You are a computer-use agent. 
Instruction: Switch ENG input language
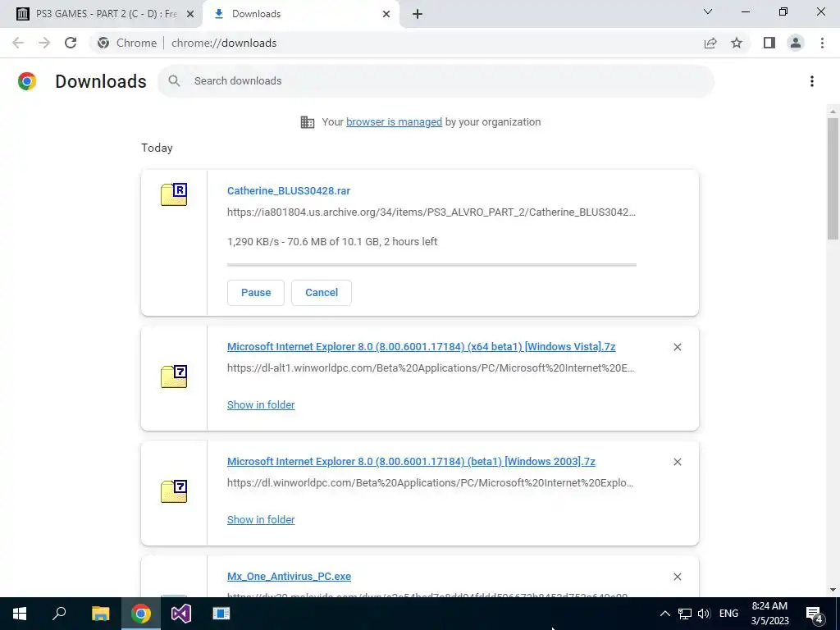[x=728, y=614]
